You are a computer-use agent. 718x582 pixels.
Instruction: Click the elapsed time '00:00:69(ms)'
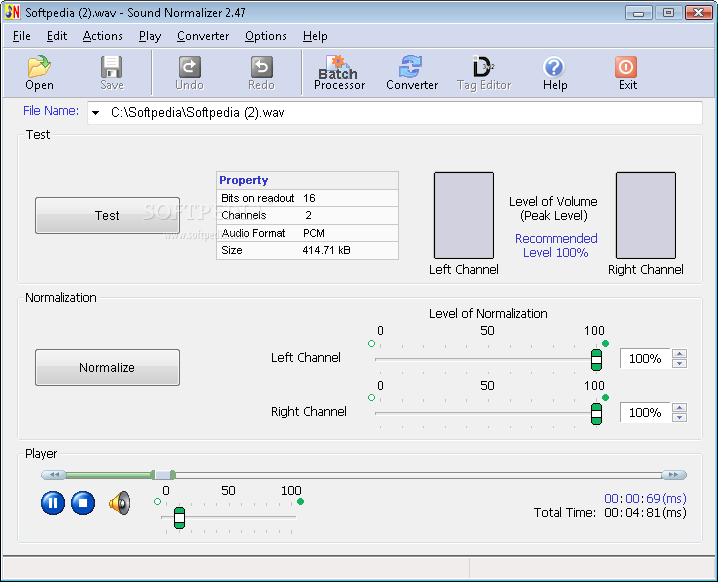click(645, 498)
